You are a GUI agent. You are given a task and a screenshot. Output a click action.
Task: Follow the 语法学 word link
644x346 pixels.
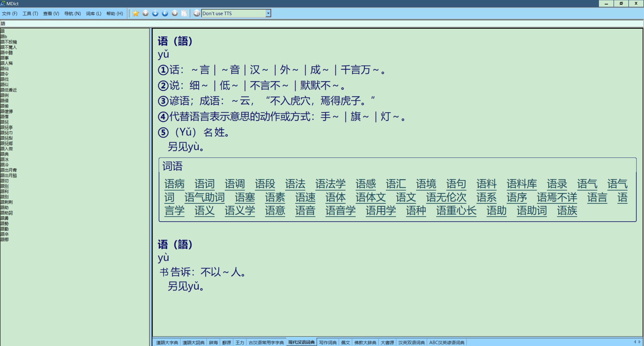coord(330,184)
